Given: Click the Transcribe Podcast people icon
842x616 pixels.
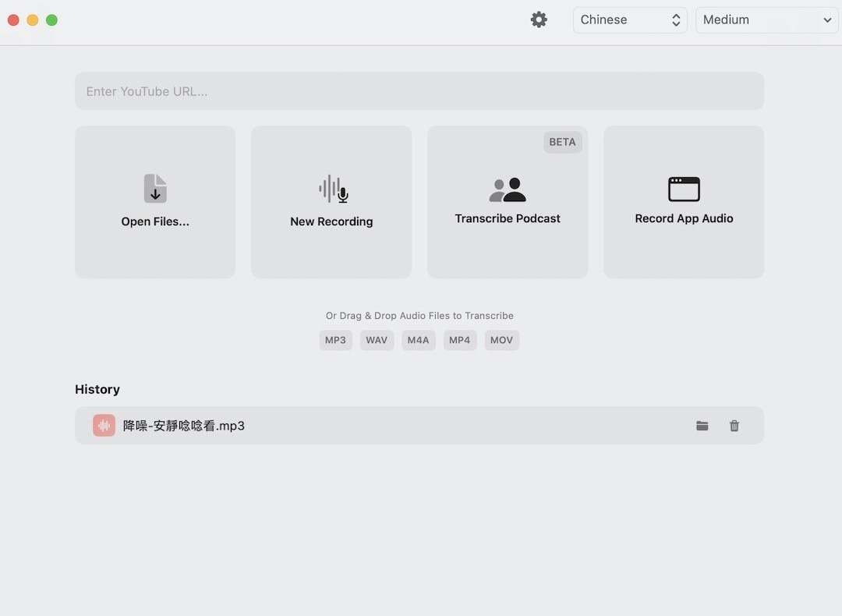Looking at the screenshot, I should (x=508, y=189).
